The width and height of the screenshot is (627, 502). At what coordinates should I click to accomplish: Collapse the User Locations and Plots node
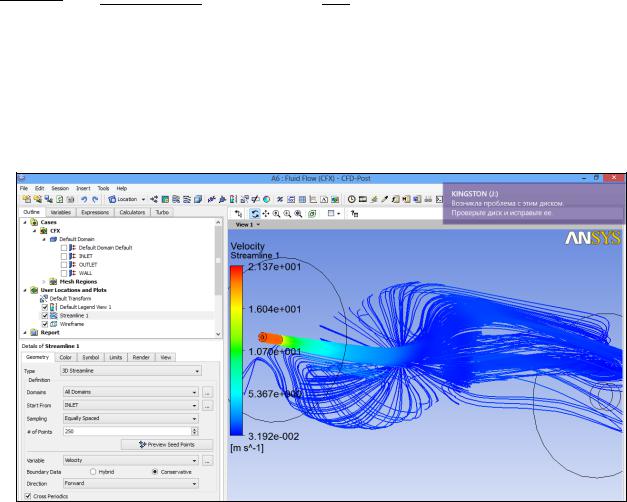25,290
